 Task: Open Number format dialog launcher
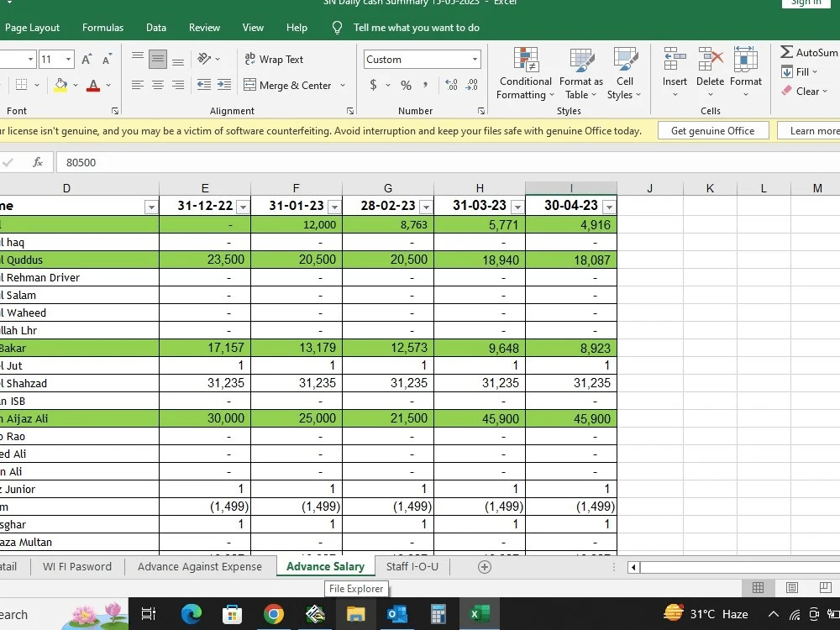(x=481, y=111)
